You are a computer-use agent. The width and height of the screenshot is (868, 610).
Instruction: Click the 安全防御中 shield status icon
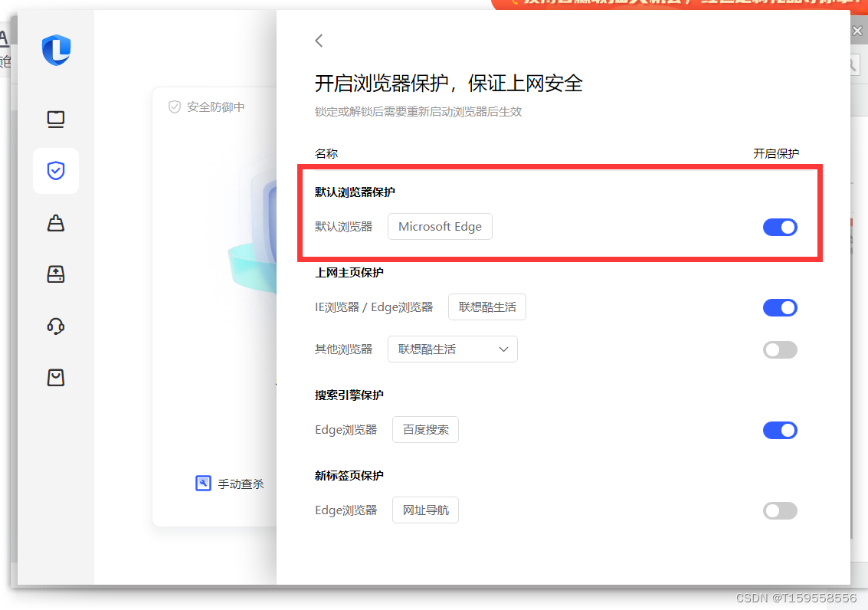coord(175,107)
